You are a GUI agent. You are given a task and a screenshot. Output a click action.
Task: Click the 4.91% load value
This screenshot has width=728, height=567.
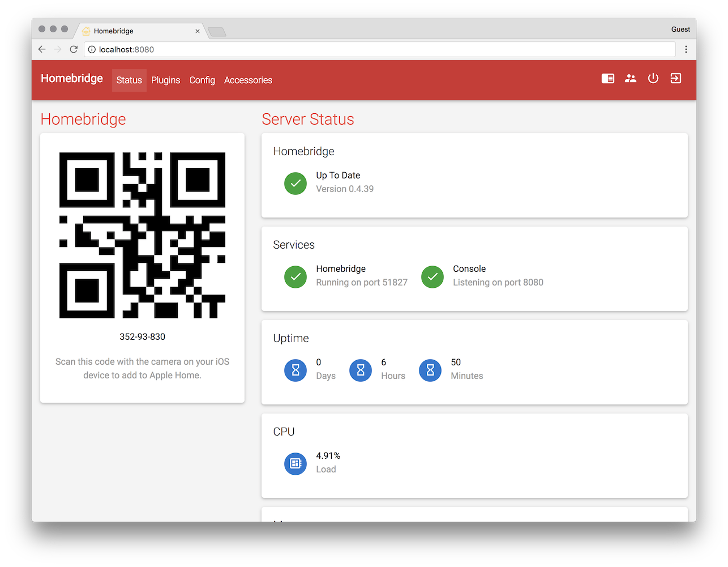coord(328,456)
